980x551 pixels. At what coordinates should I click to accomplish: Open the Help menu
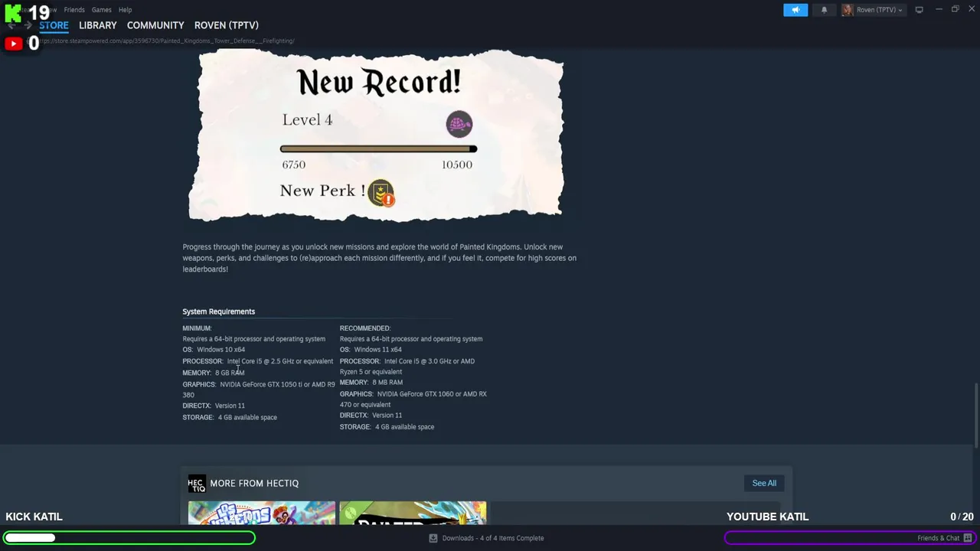pyautogui.click(x=125, y=10)
